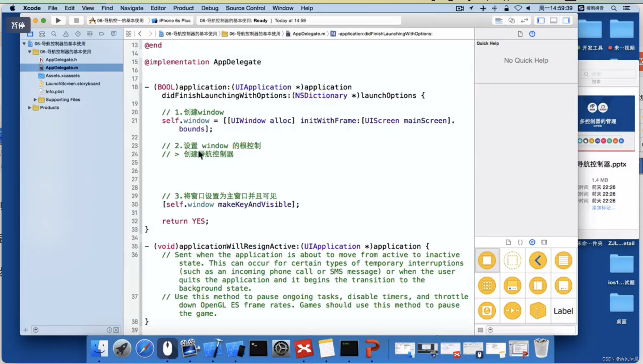Open the Debug navigator
Viewport: 643px width, 364px height.
click(90, 34)
